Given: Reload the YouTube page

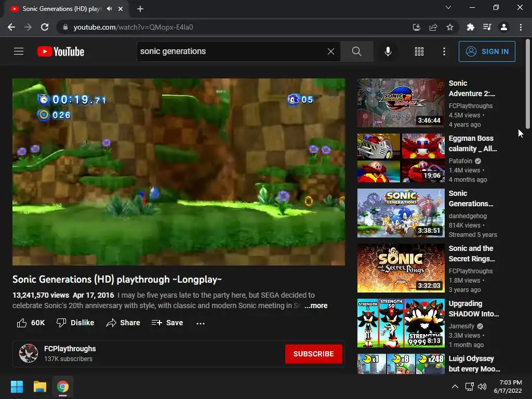Looking at the screenshot, I should point(45,27).
